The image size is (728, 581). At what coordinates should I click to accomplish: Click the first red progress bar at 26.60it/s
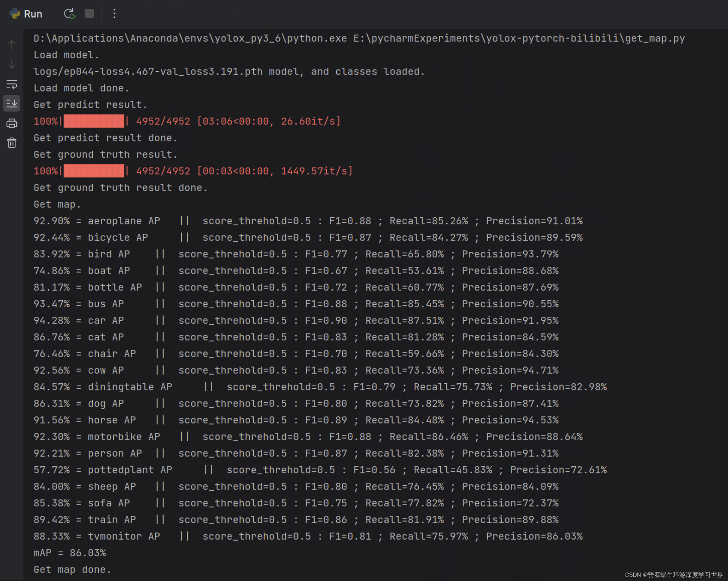coord(94,121)
